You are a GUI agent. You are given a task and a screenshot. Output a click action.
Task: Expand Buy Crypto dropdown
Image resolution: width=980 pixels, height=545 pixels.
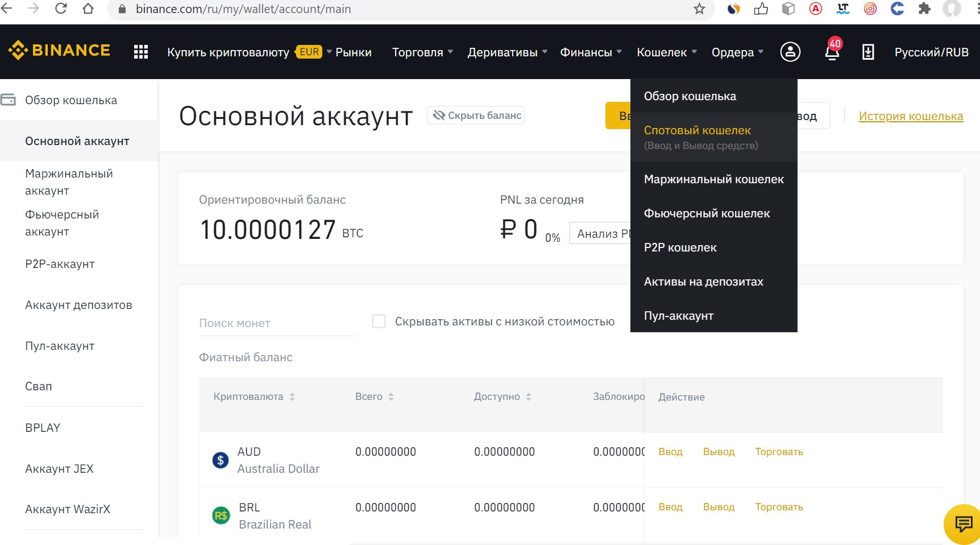(x=250, y=52)
